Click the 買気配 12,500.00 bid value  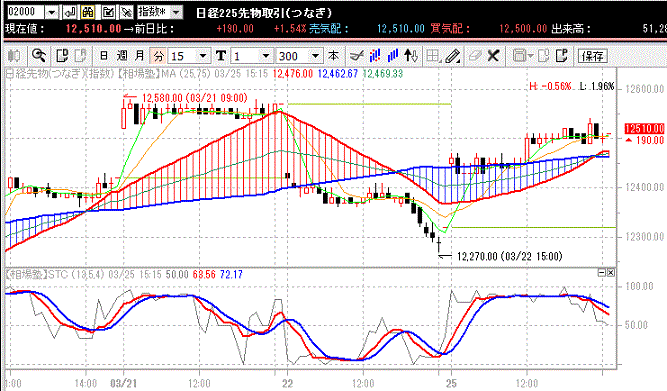[523, 29]
